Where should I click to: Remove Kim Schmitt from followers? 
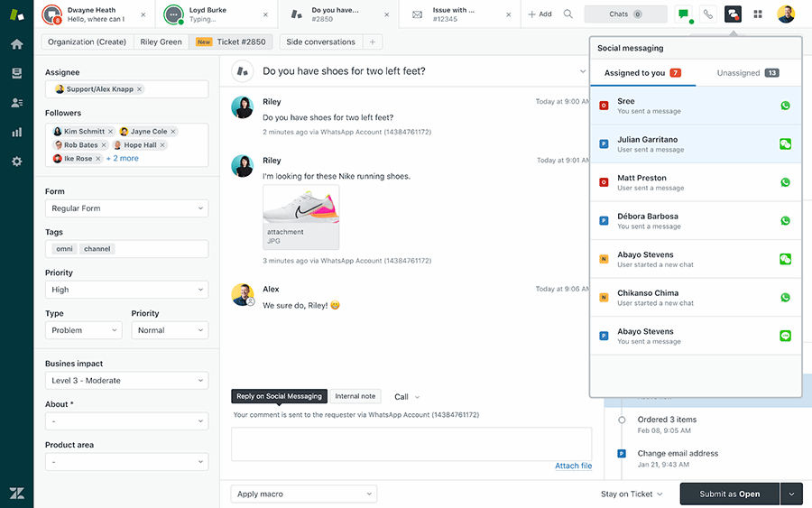coord(110,132)
